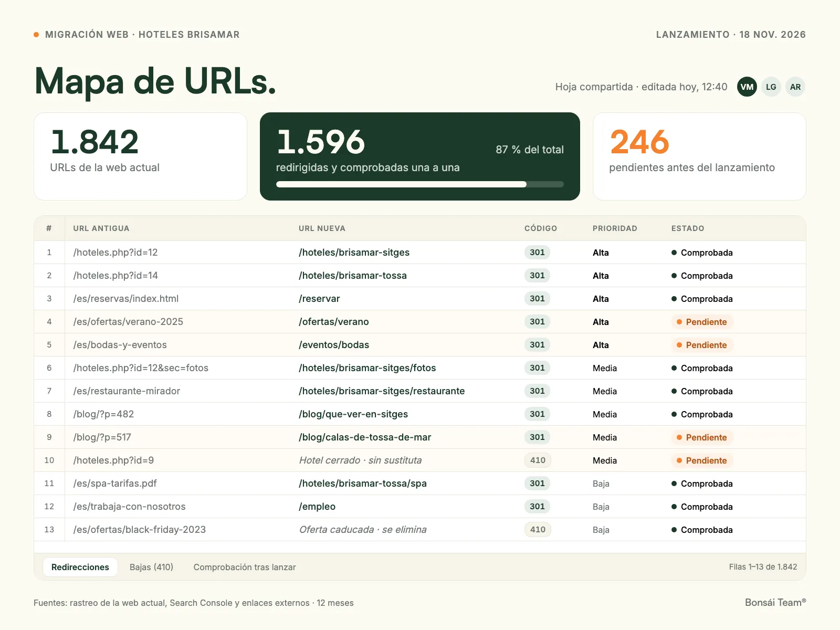Click the 301 code for /reservar
840x630 pixels.
point(537,299)
